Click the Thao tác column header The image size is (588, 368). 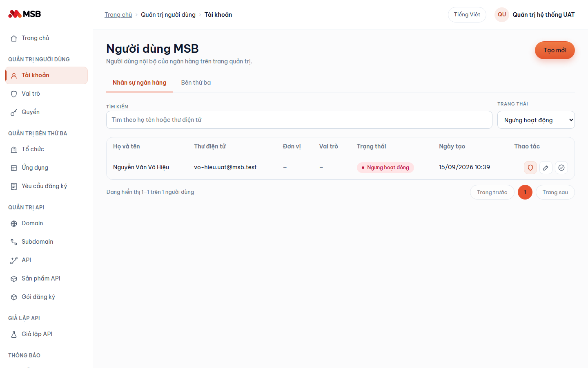[x=527, y=146]
